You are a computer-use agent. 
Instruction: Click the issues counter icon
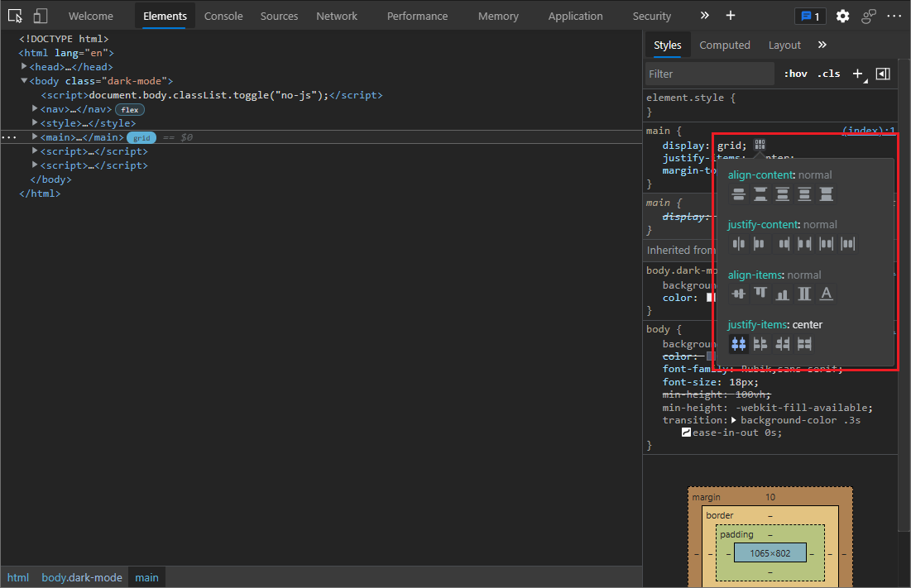810,15
